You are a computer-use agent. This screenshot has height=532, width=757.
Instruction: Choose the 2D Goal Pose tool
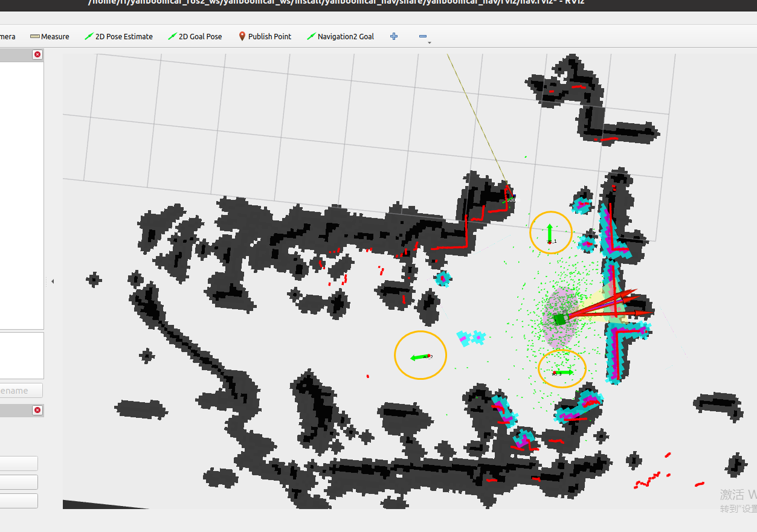click(x=195, y=37)
